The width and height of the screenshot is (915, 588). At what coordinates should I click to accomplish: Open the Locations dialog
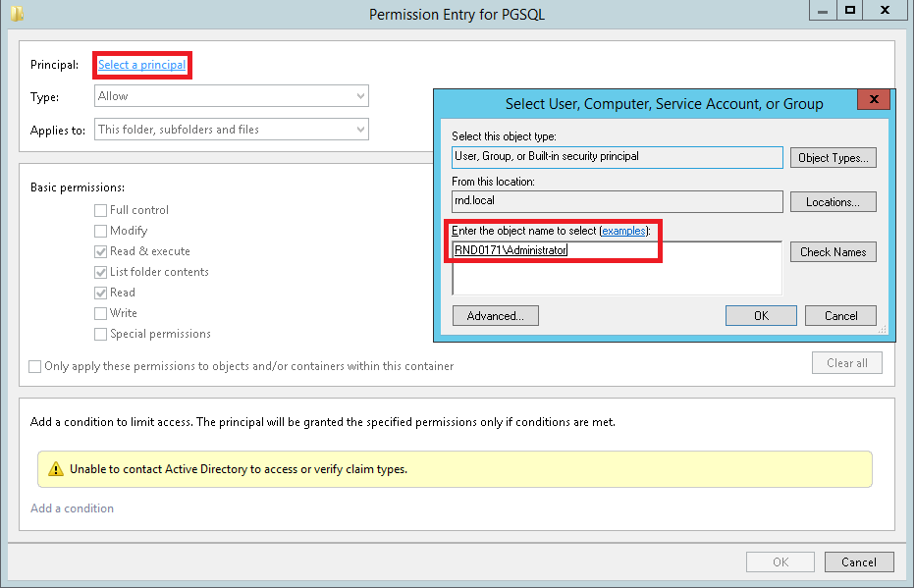pyautogui.click(x=833, y=202)
